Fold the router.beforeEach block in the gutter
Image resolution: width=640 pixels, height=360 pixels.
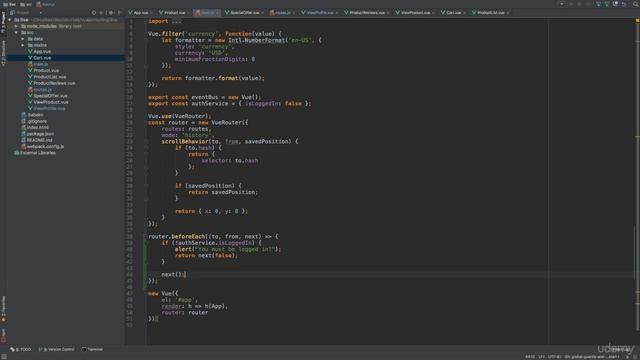[x=145, y=236]
